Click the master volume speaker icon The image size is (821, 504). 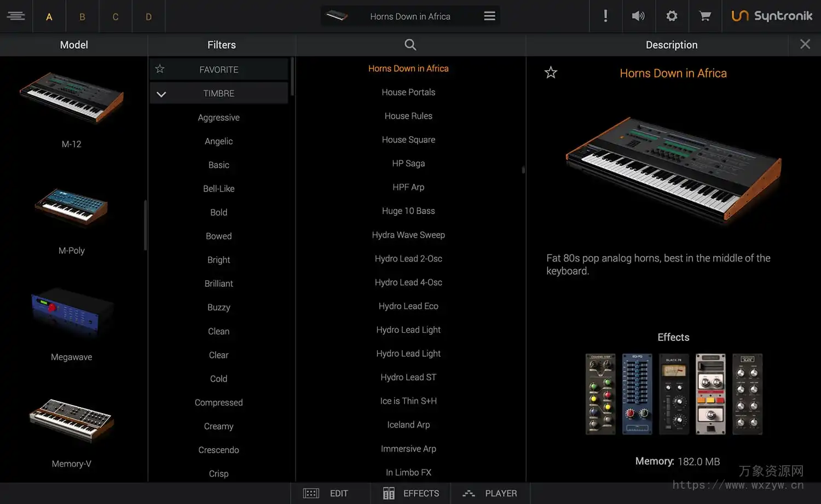pos(638,16)
